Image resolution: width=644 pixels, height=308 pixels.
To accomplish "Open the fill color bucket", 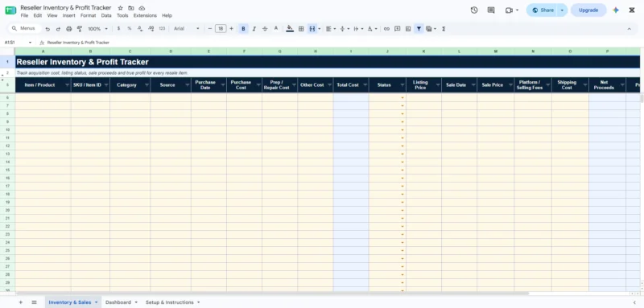I will [290, 29].
